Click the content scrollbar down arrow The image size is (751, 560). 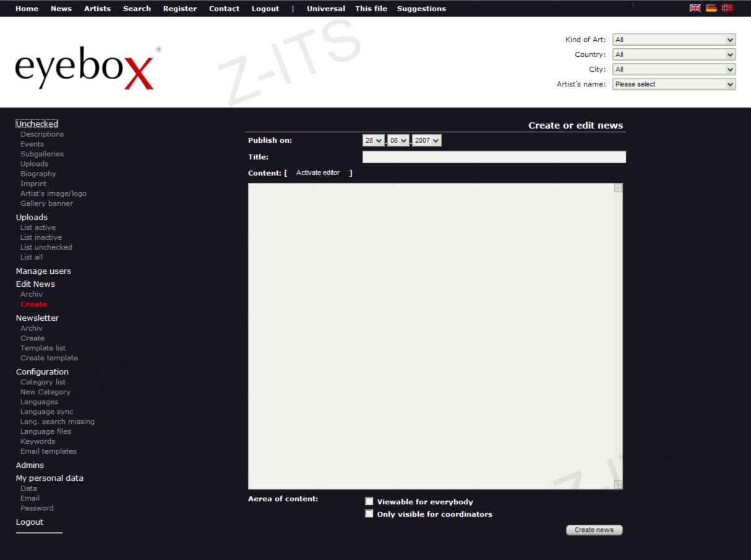(618, 485)
